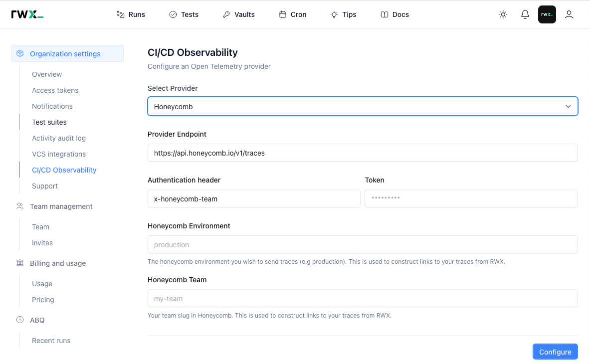Click the Honeycomb Environment input
This screenshot has height=364, width=590.
click(x=363, y=244)
